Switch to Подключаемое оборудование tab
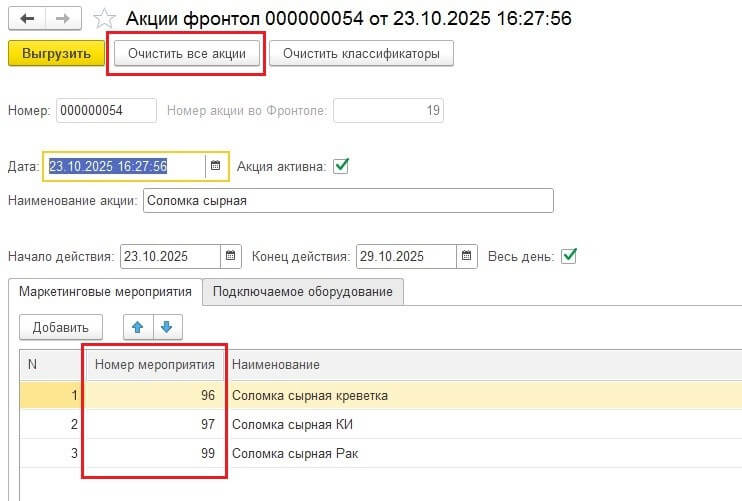This screenshot has height=501, width=742. [x=303, y=291]
